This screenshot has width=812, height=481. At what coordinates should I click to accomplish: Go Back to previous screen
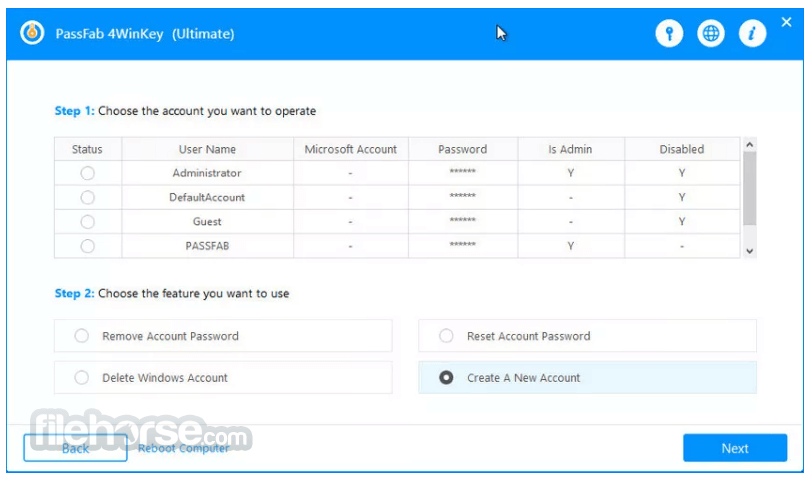75,448
